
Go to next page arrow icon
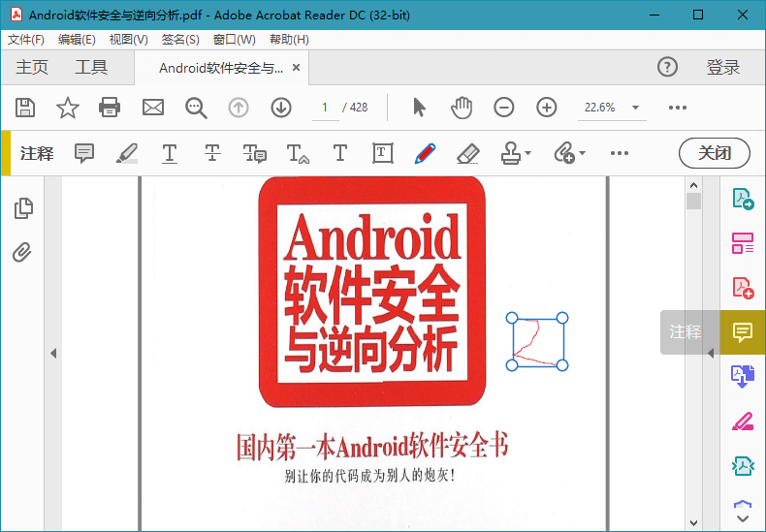pos(281,108)
